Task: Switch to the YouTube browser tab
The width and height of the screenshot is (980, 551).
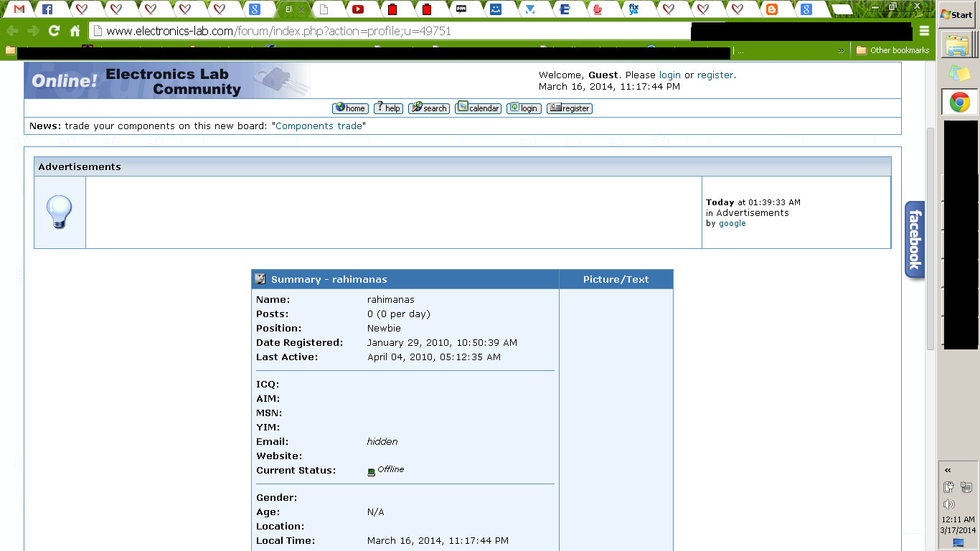Action: pos(357,9)
